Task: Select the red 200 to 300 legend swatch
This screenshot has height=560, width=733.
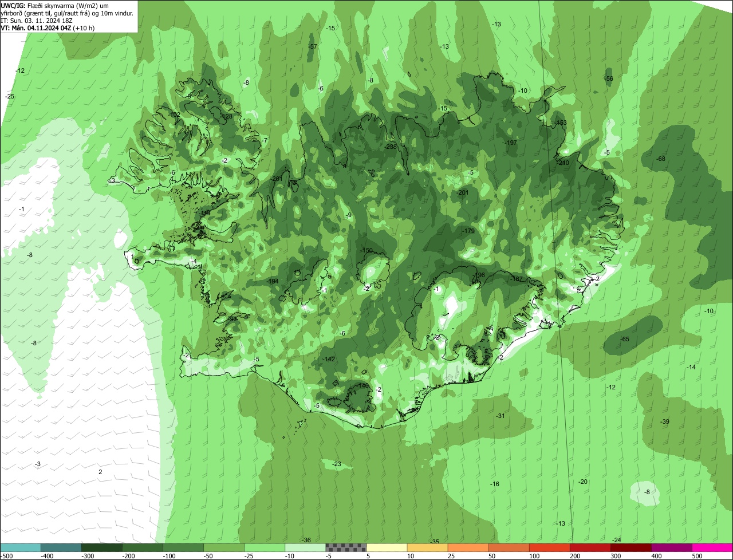Action: tap(590, 547)
